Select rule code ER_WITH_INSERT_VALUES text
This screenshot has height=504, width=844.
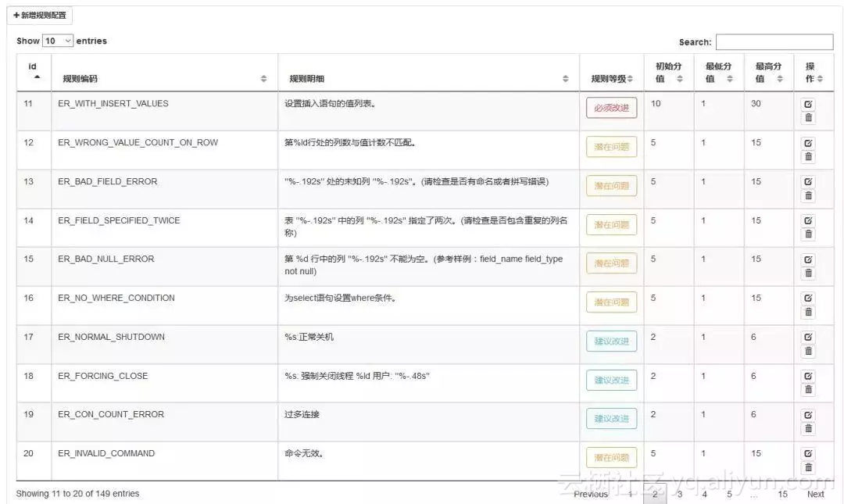[113, 103]
